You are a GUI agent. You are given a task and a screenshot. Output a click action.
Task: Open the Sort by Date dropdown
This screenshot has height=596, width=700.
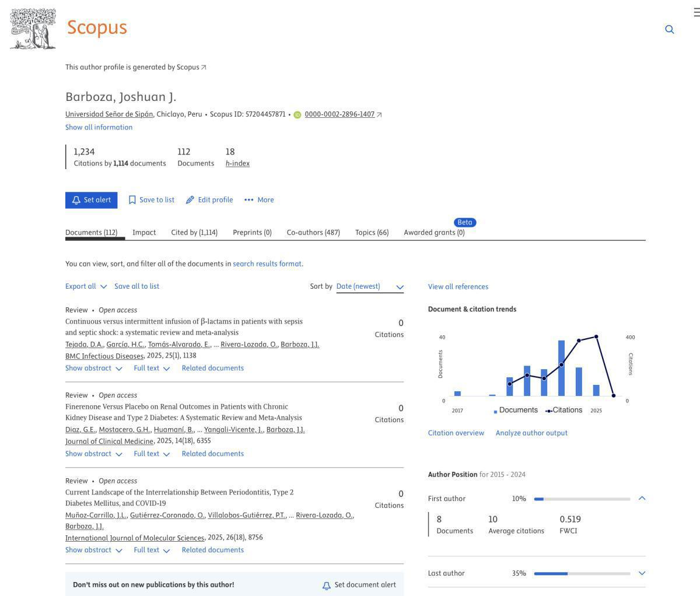click(x=370, y=286)
